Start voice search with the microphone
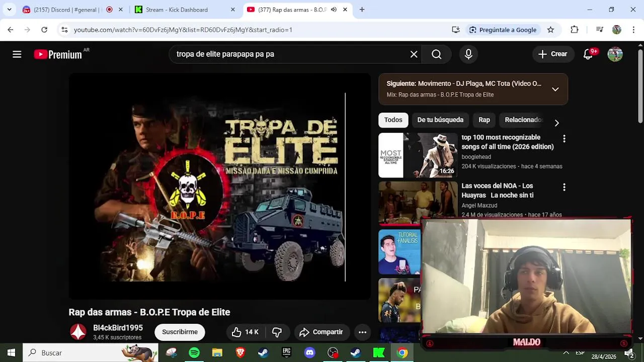644x362 pixels. point(468,54)
